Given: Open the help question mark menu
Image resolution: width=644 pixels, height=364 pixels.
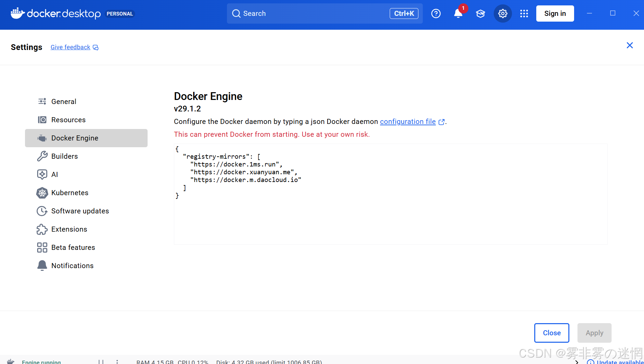Looking at the screenshot, I should pos(436,14).
